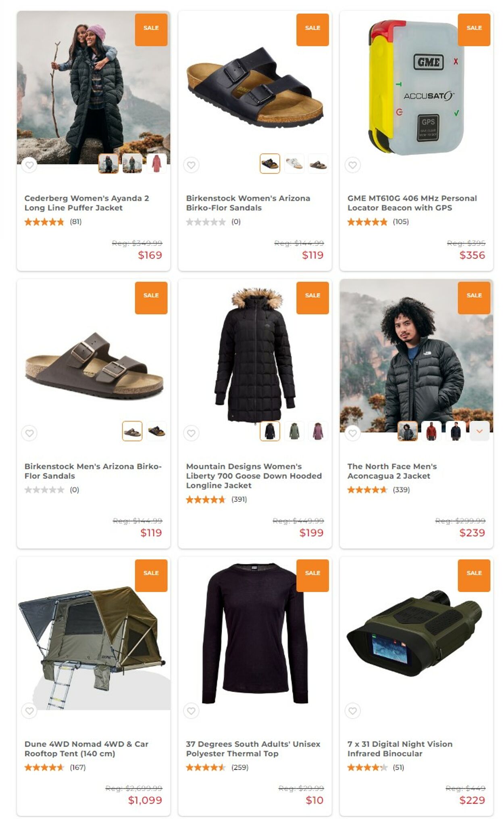This screenshot has width=504, height=819.
Task: Open 7 x 31 Digital Night Vision Binocular
Action: 400,748
